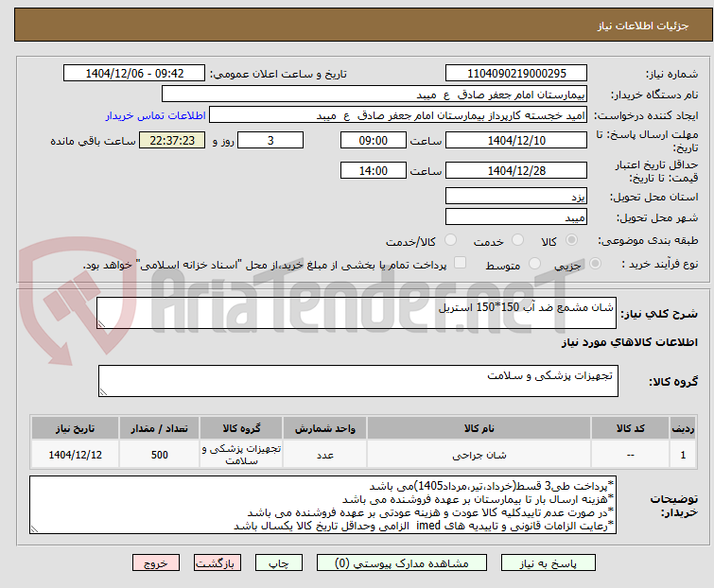Click the بازگشت back button
Image resolution: width=714 pixels, height=588 pixels.
point(218,563)
